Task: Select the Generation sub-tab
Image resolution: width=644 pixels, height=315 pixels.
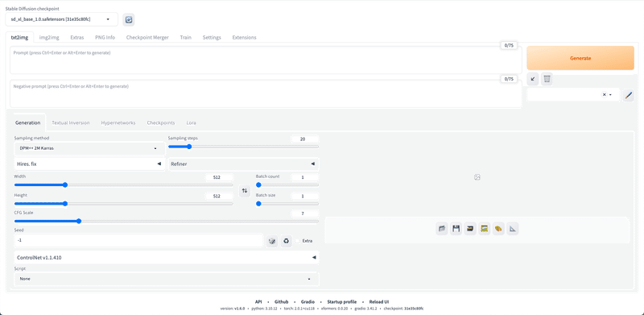Action: (28, 123)
